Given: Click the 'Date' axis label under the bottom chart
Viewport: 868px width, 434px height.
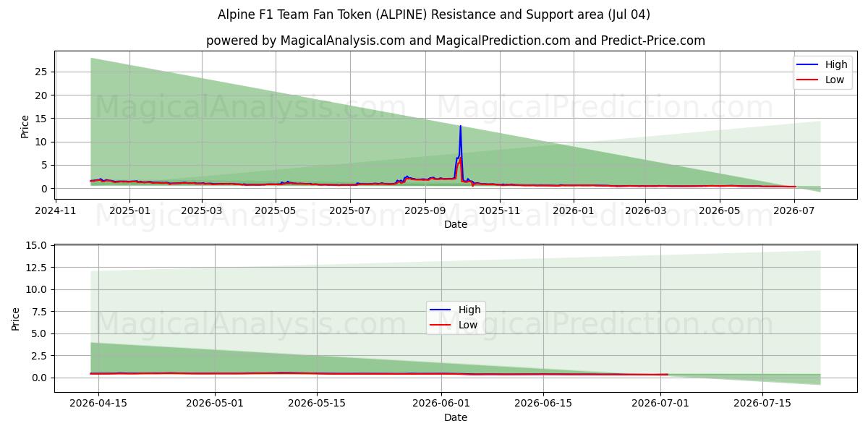Looking at the screenshot, I should pos(456,417).
